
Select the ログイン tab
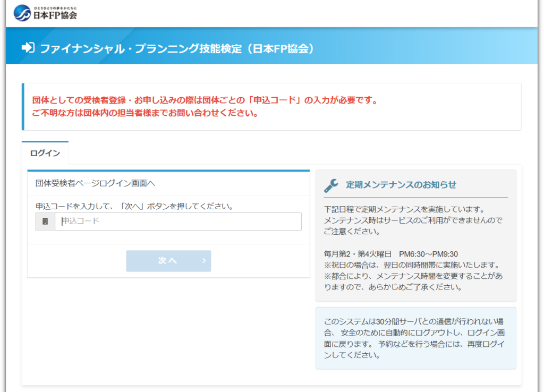coord(45,153)
